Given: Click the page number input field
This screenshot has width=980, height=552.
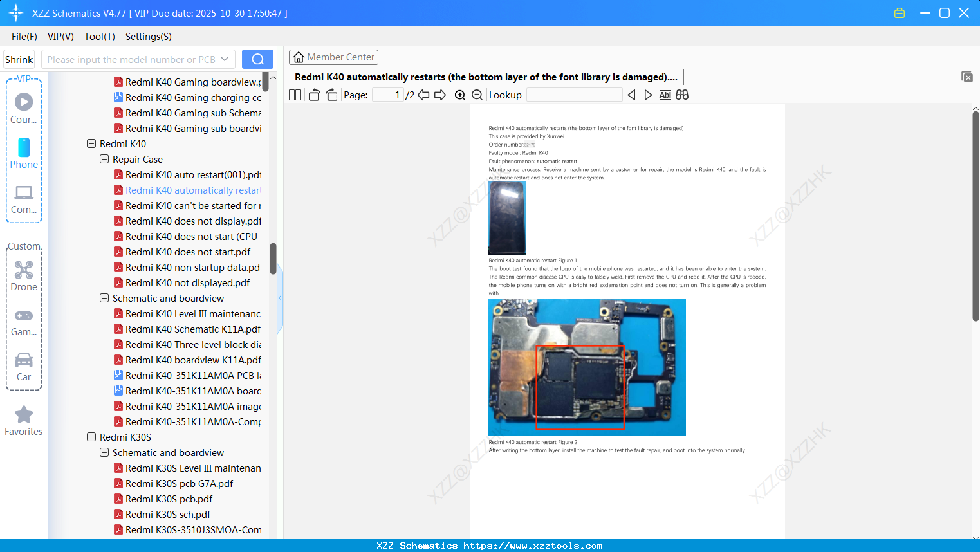Looking at the screenshot, I should coord(387,95).
